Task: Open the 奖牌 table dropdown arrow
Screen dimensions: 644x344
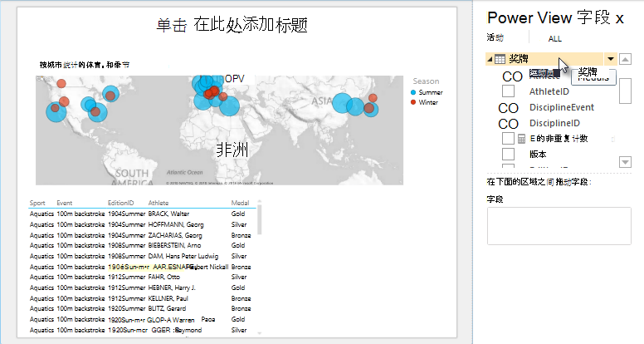Action: [611, 59]
